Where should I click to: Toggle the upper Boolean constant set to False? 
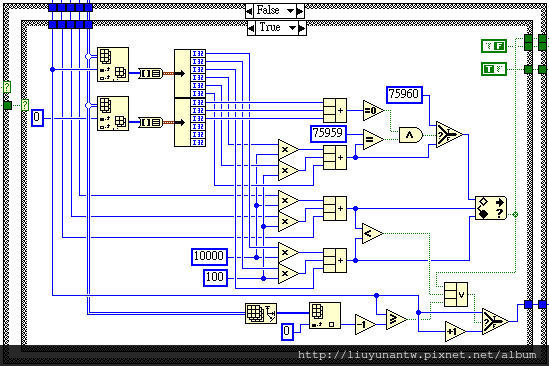[x=494, y=46]
